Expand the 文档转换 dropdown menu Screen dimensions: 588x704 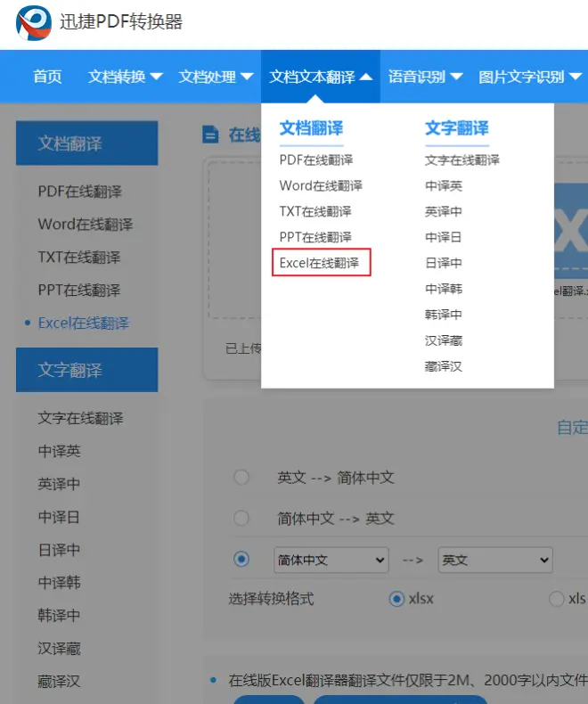(x=126, y=77)
